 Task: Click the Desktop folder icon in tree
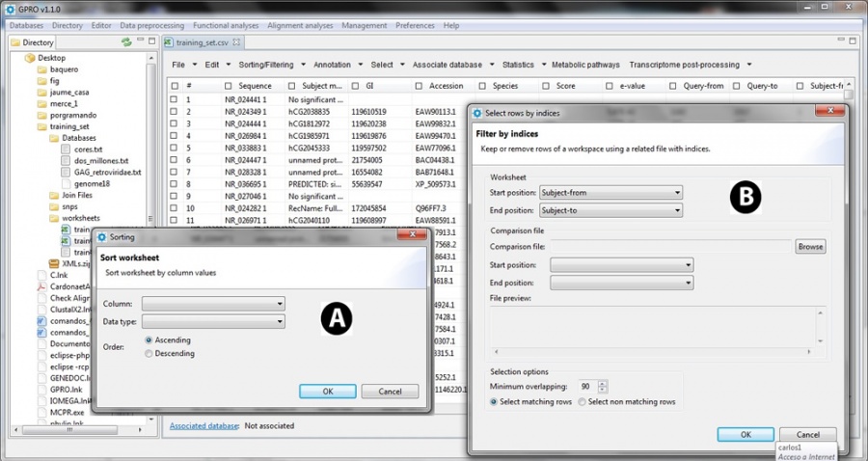point(29,58)
